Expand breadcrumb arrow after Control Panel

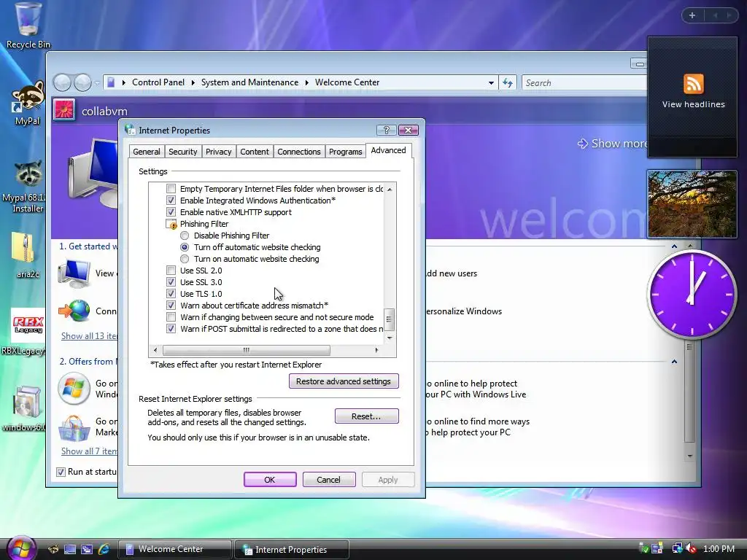[193, 83]
